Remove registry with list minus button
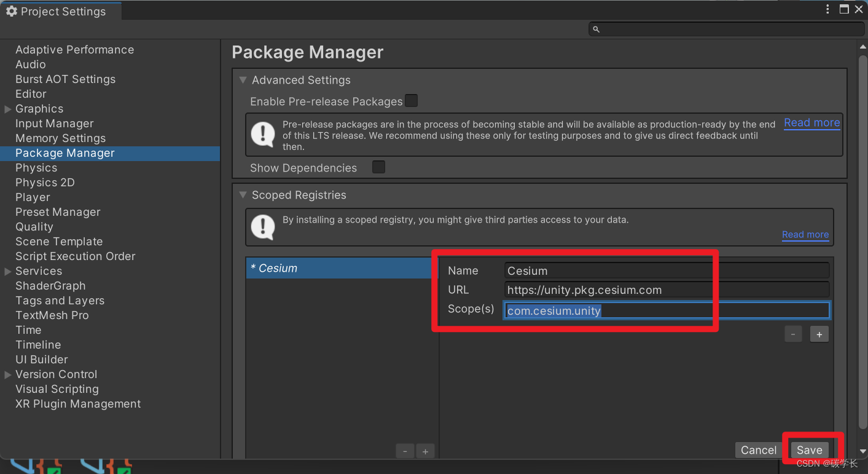The width and height of the screenshot is (868, 474). (x=405, y=451)
